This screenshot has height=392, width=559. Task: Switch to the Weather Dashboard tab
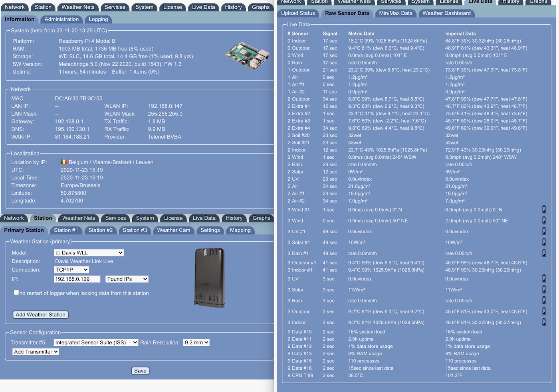pos(446,13)
